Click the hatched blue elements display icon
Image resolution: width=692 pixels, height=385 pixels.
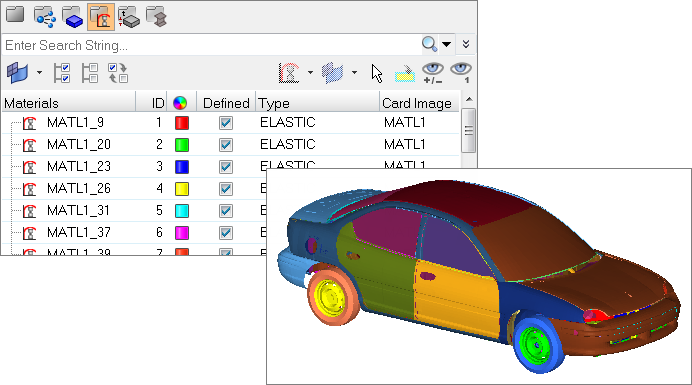333,72
